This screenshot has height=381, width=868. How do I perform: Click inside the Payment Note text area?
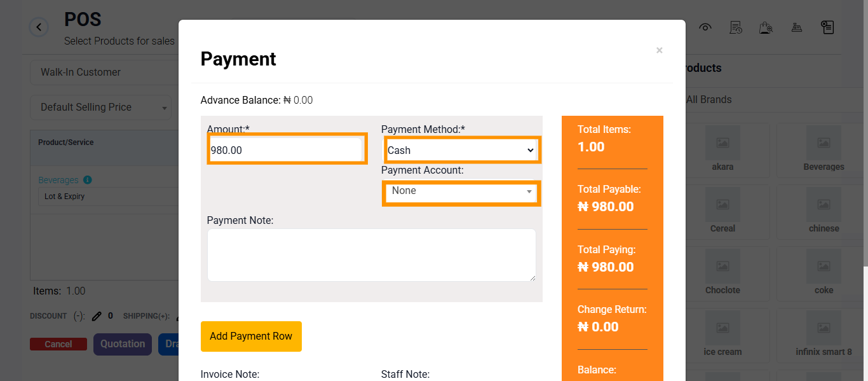click(371, 255)
